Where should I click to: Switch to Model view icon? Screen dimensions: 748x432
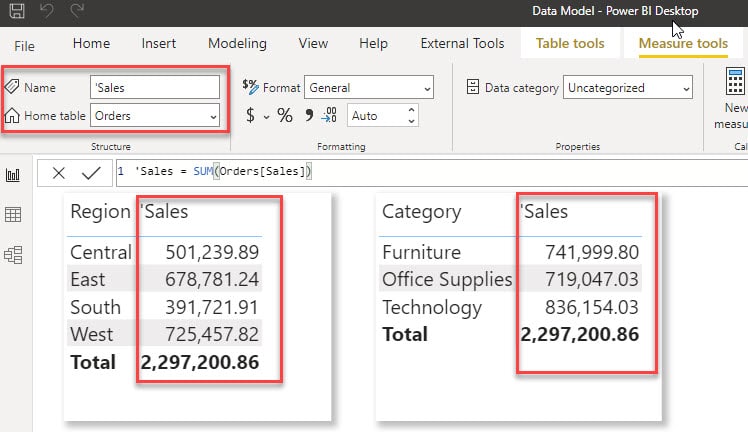[13, 255]
